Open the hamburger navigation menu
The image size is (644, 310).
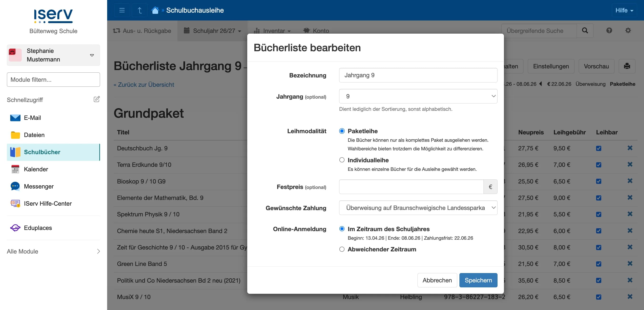tap(122, 10)
